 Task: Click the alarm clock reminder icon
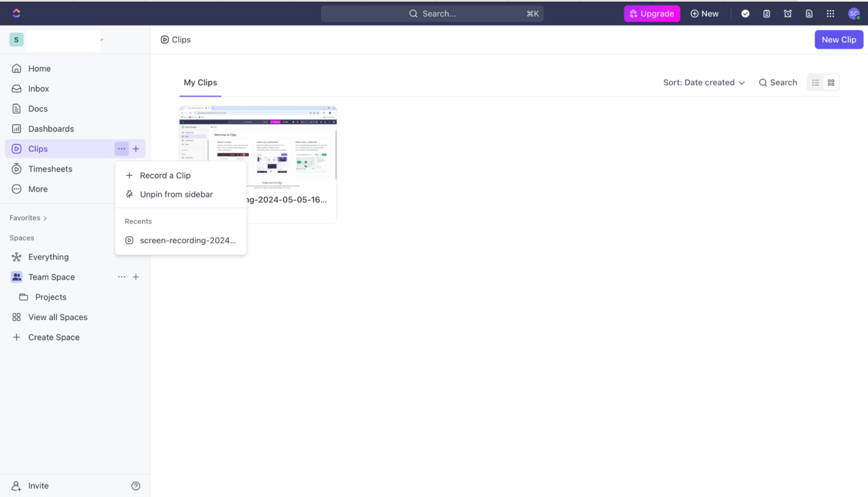click(x=788, y=14)
